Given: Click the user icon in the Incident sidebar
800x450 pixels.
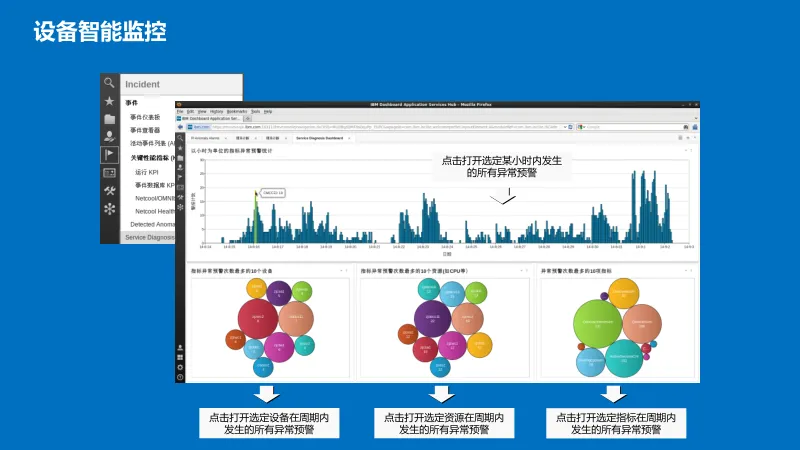Looking at the screenshot, I should point(109,136).
